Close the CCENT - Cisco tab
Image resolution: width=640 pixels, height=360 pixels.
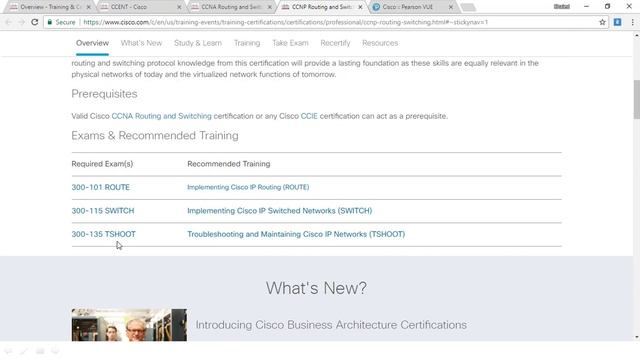point(179,7)
